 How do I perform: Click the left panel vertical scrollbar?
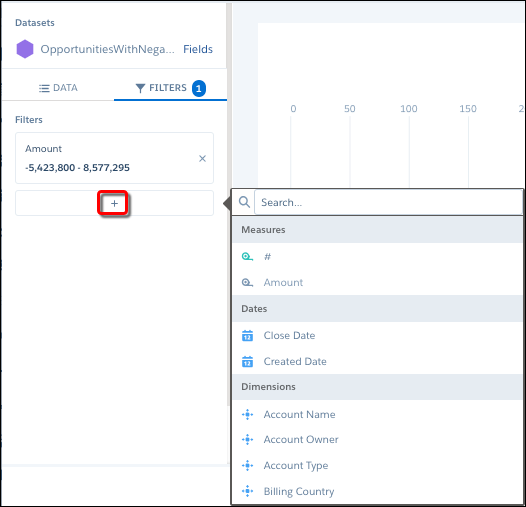229,201
